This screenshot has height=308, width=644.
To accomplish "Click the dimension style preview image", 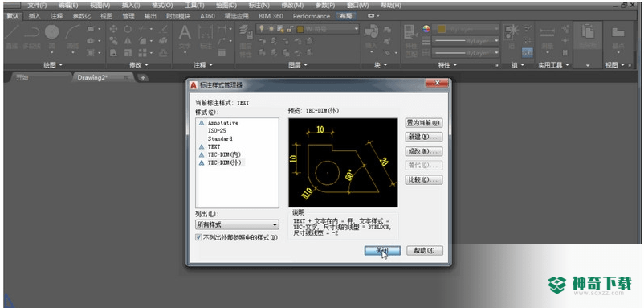I will (x=343, y=162).
